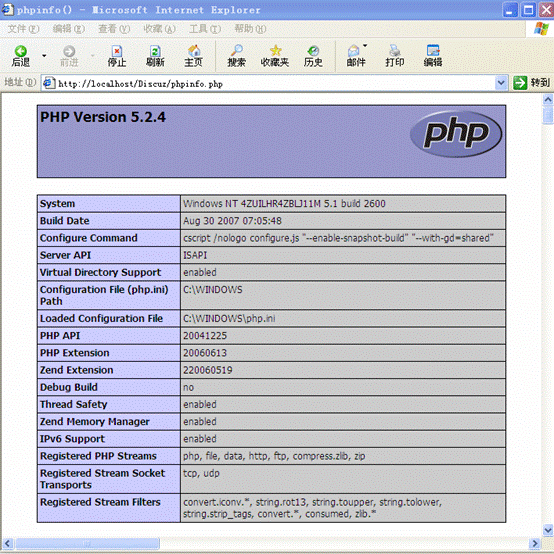
Task: Expand the address bar dropdown arrow
Action: click(x=501, y=83)
